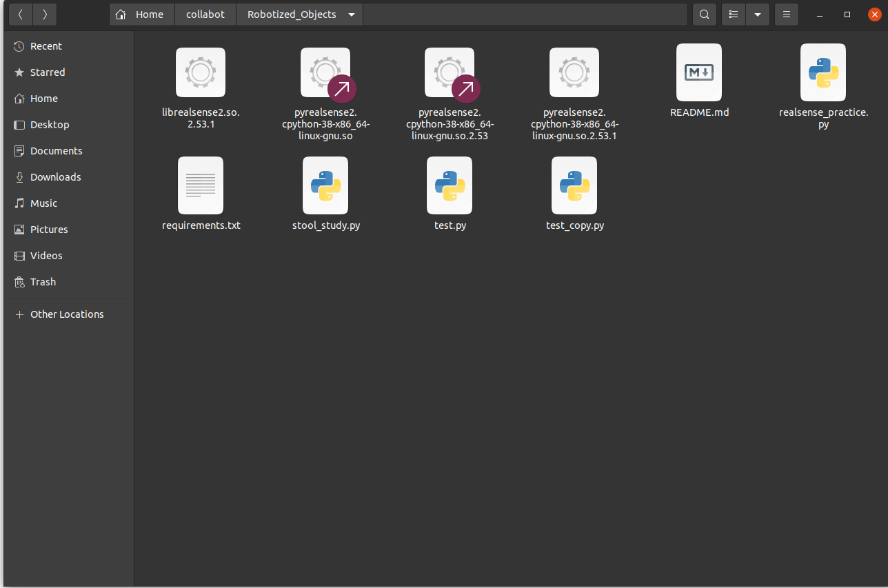This screenshot has width=888, height=588.
Task: Open Robotized_Objects path dropdown arrow
Action: pos(352,14)
